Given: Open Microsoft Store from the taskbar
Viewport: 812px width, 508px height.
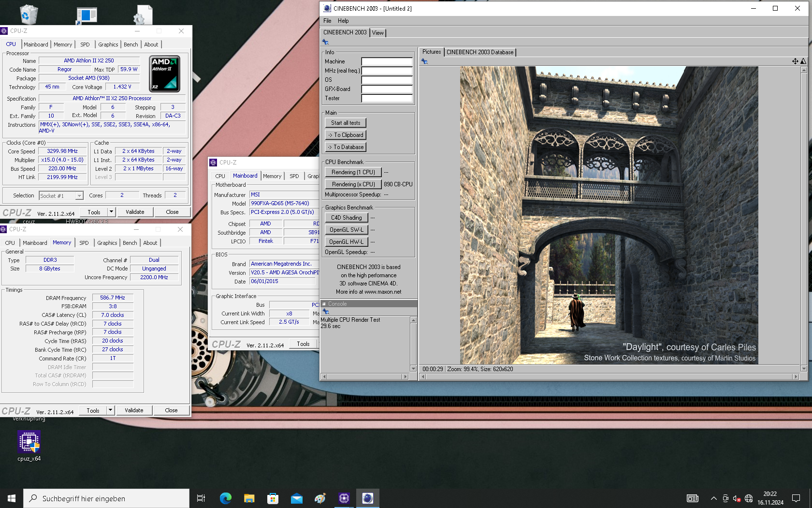Looking at the screenshot, I should pos(273,498).
